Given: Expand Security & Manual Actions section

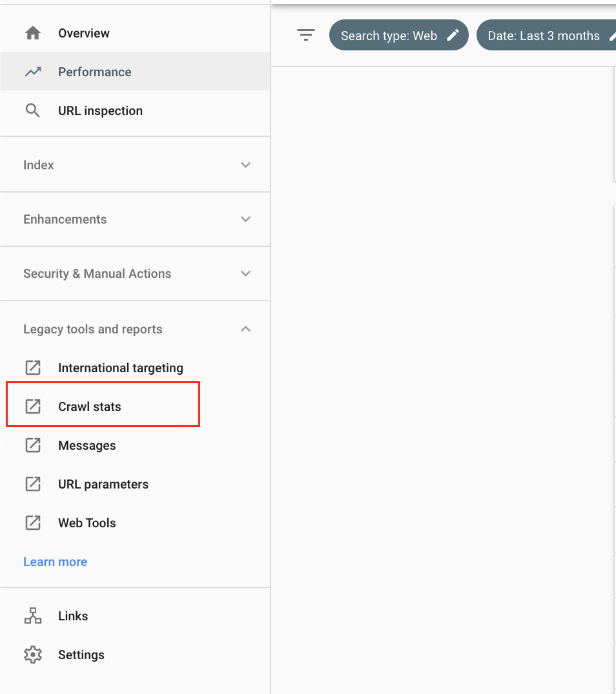Looking at the screenshot, I should (x=245, y=273).
